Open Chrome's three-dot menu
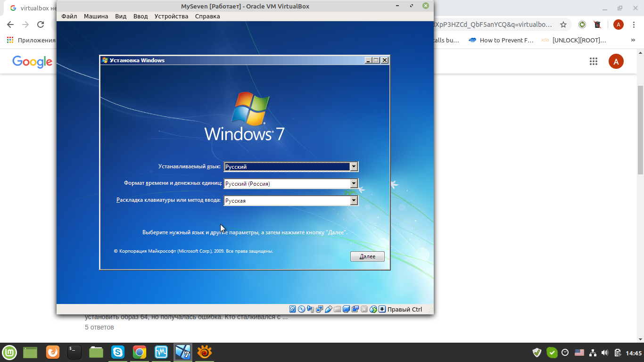This screenshot has width=644, height=362. [x=634, y=25]
